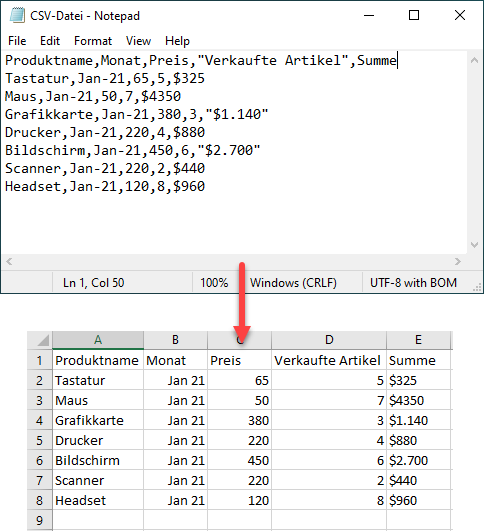Select the $440 cell in spreadsheet
The height and width of the screenshot is (531, 484).
tap(418, 480)
